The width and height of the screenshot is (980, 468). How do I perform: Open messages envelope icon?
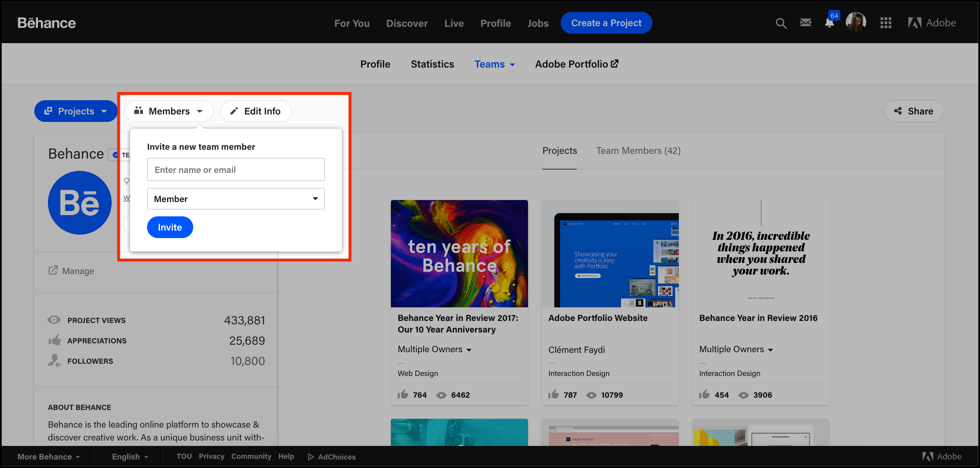[805, 22]
